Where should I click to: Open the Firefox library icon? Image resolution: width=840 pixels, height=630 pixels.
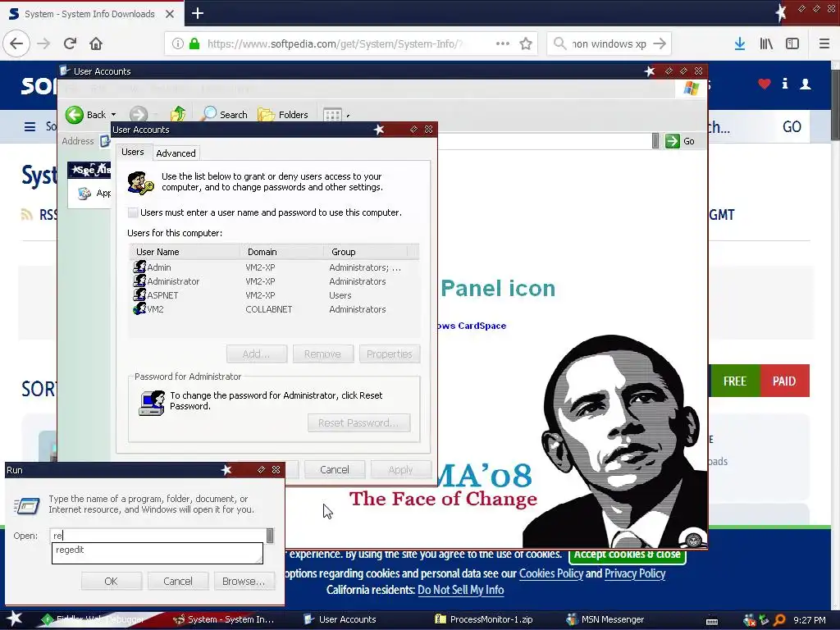[766, 43]
